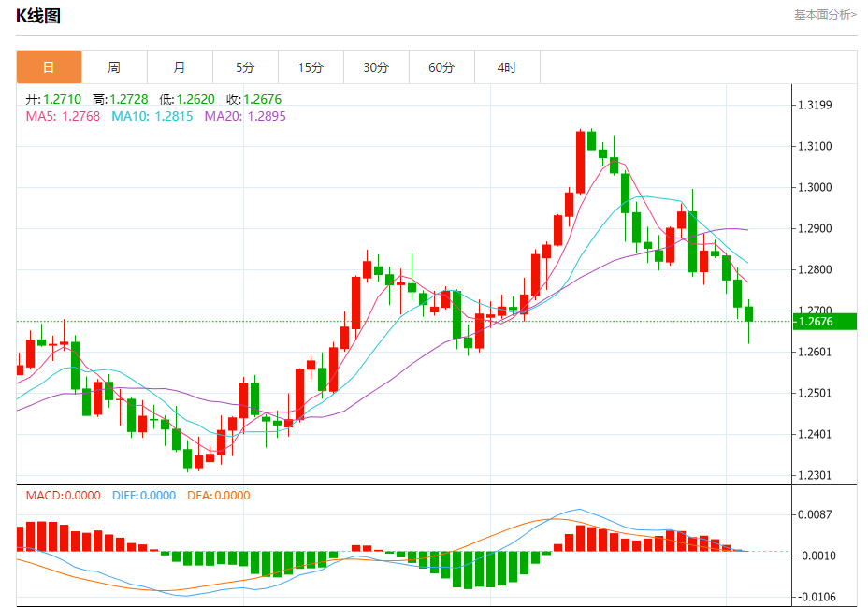This screenshot has width=868, height=607.
Task: Click the K线图 heading
Action: pos(38,16)
